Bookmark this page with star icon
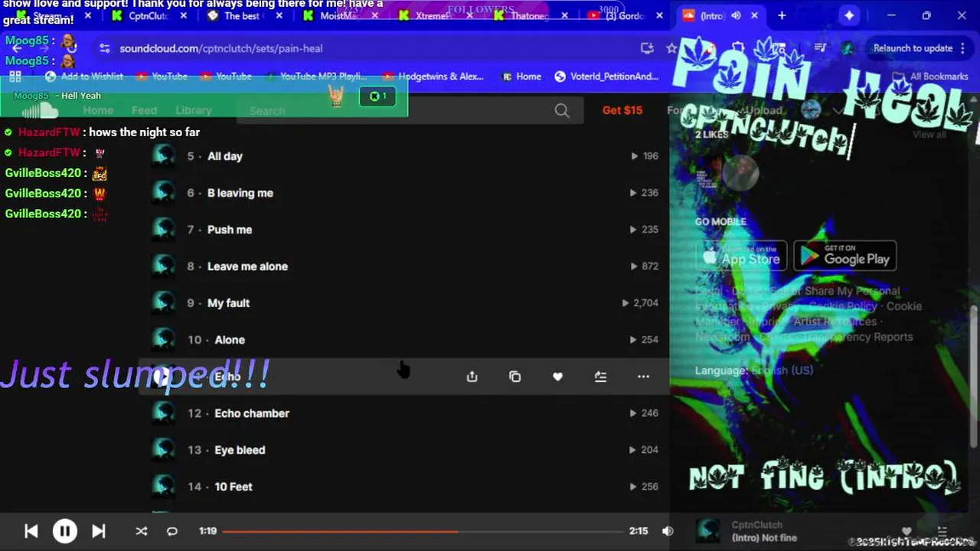The image size is (980, 551). 672,48
